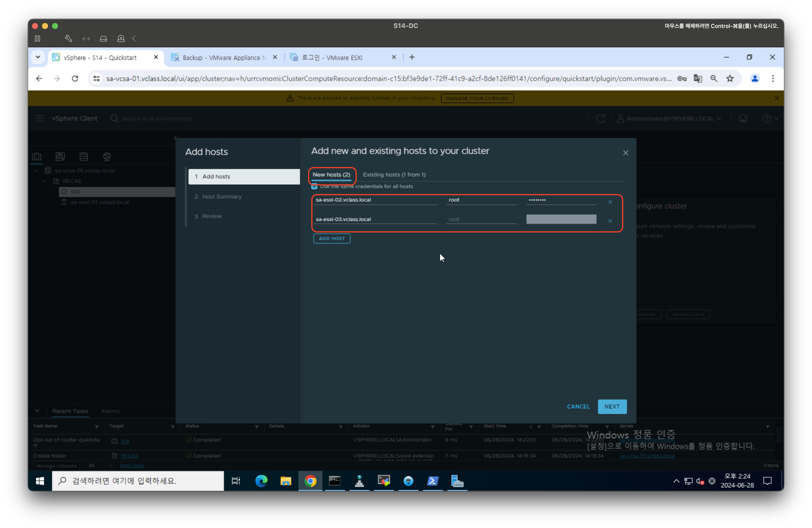Click the sa-esxi-03 username field
The width and height of the screenshot is (812, 528).
click(481, 219)
